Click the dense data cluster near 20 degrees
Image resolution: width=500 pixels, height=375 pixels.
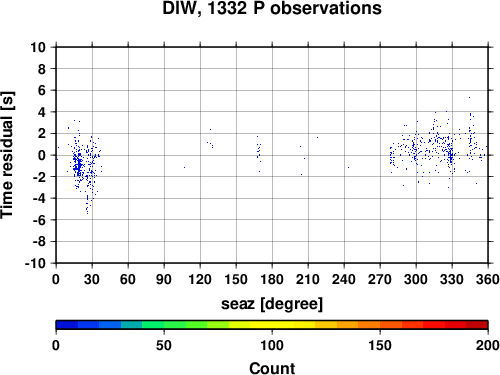79,165
